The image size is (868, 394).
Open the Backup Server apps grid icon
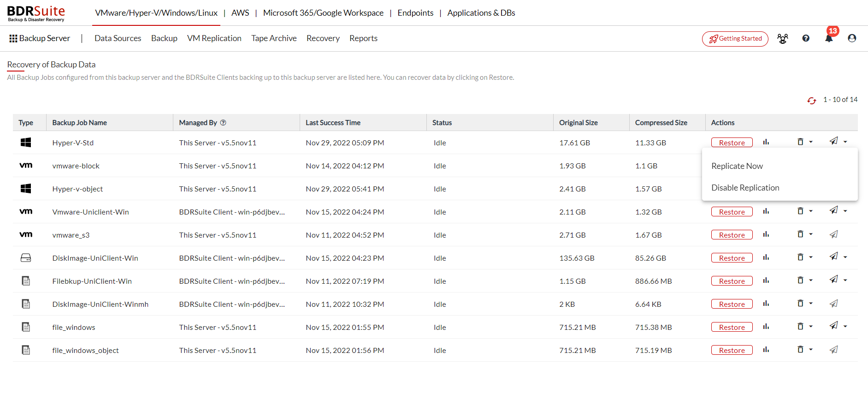[x=13, y=38]
